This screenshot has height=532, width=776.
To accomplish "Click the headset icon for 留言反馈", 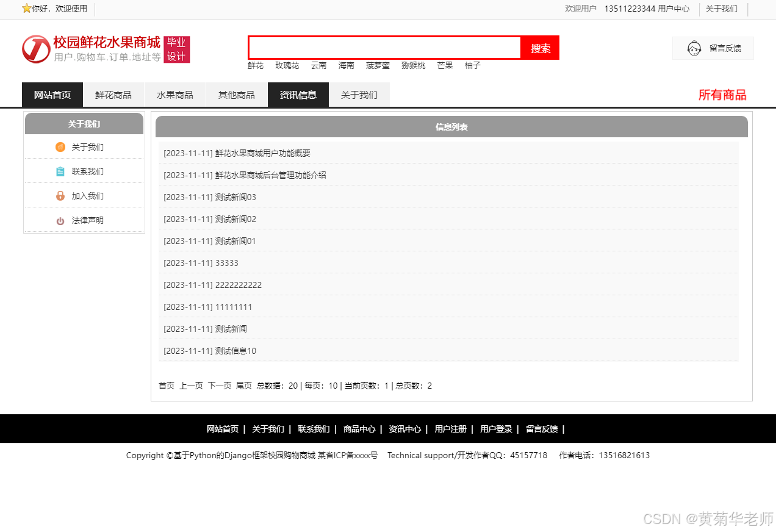I will pyautogui.click(x=694, y=48).
